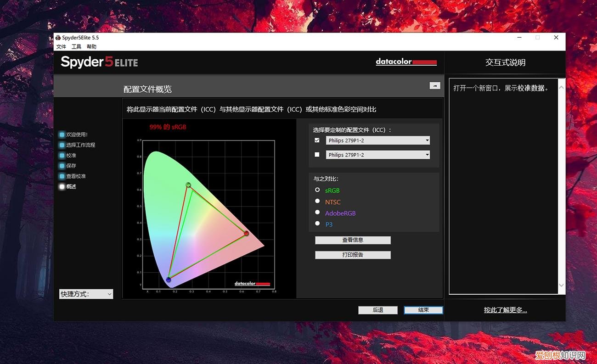The height and width of the screenshot is (364, 597).
Task: Click the up arrow of the 交互式说明 scrollbar
Action: [x=561, y=86]
